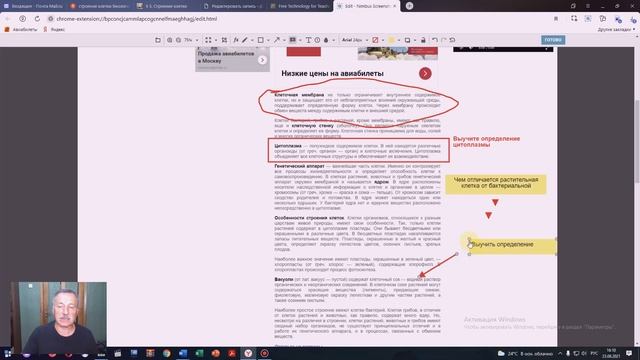Select the Nimbus canvas resize tool
Viewport: 640px width, 360px height.
pos(158,40)
